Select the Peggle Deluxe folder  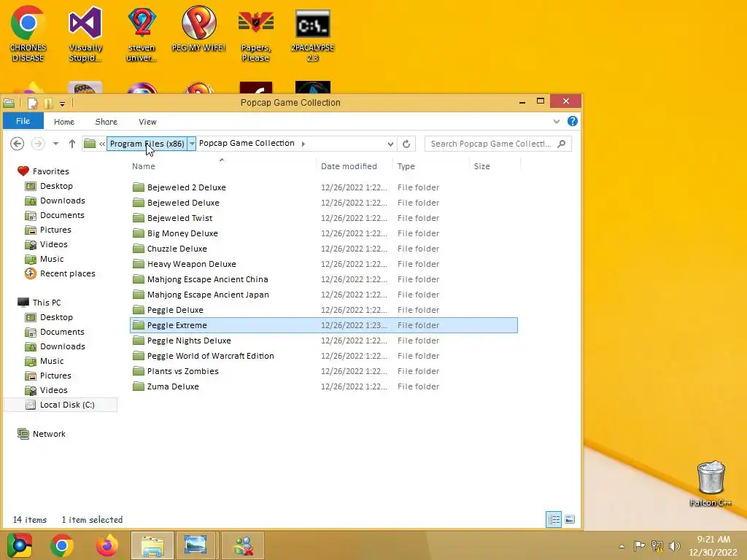(x=324, y=309)
